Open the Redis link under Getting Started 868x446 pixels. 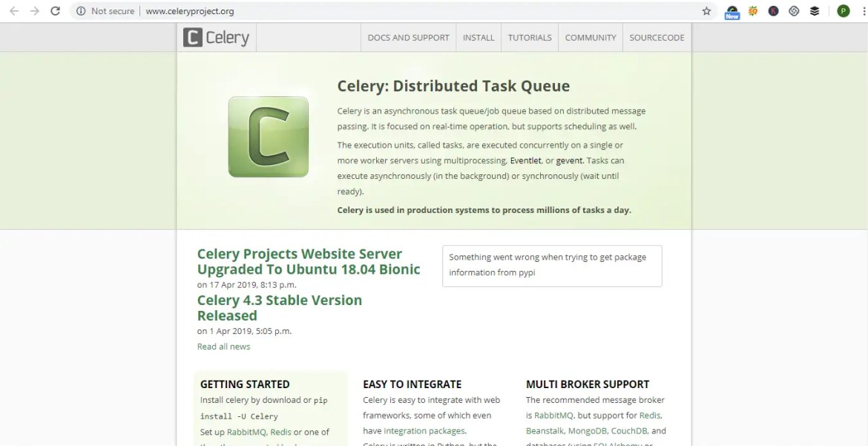coord(280,432)
